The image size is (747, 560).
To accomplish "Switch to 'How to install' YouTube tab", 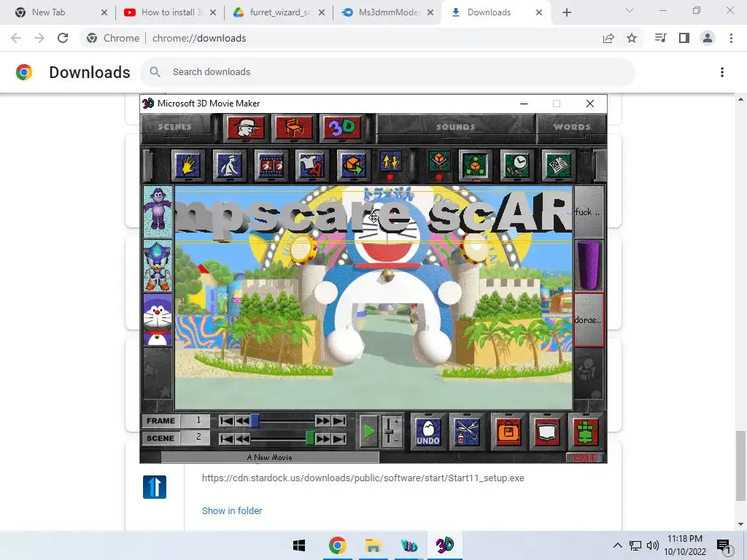I will (x=169, y=12).
